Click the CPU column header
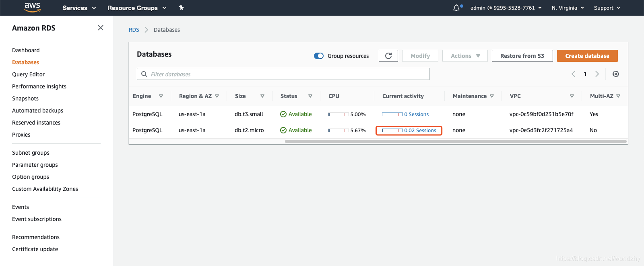644x266 pixels. 334,96
